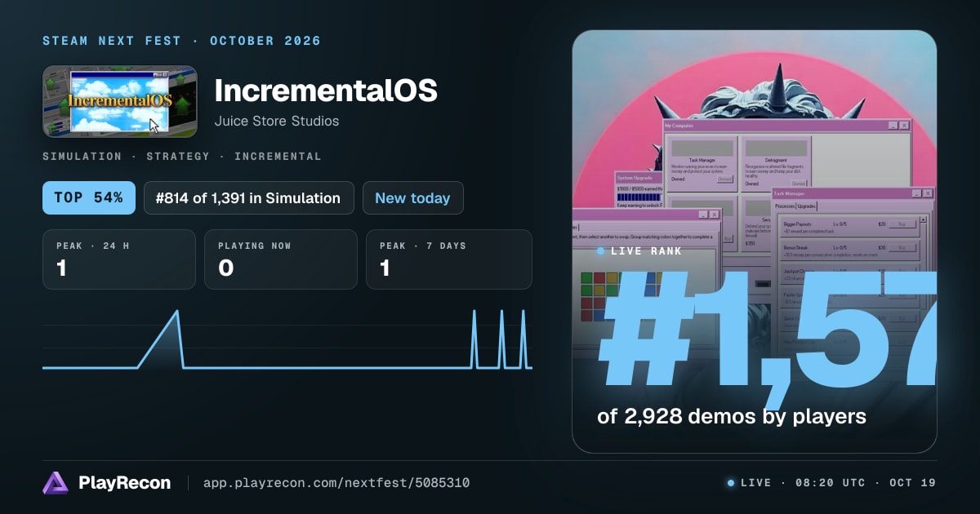
Task: Click the IncrementalOS game title
Action: (x=326, y=91)
